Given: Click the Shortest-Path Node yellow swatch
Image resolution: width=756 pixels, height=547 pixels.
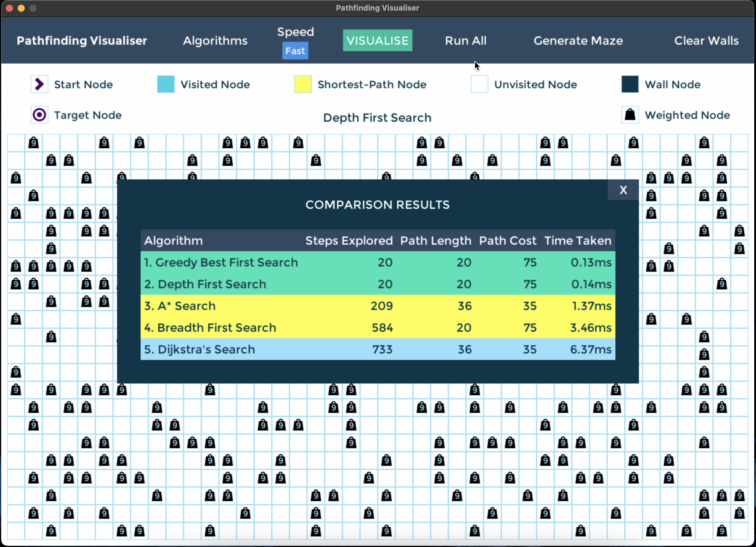Looking at the screenshot, I should [x=303, y=84].
